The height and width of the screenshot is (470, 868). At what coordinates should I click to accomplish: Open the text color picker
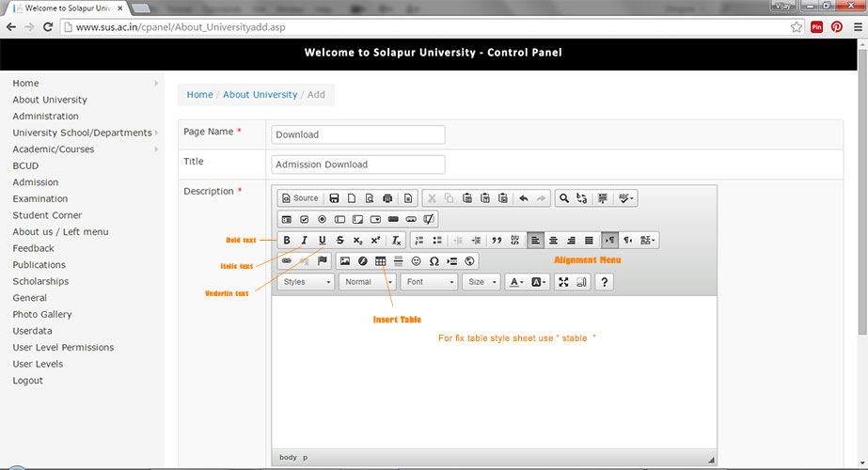click(x=516, y=282)
